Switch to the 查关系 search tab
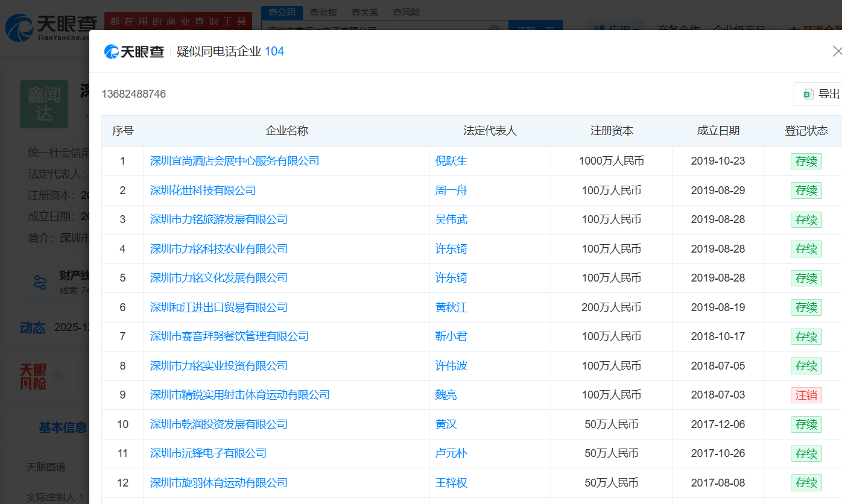842x504 pixels. click(x=364, y=12)
